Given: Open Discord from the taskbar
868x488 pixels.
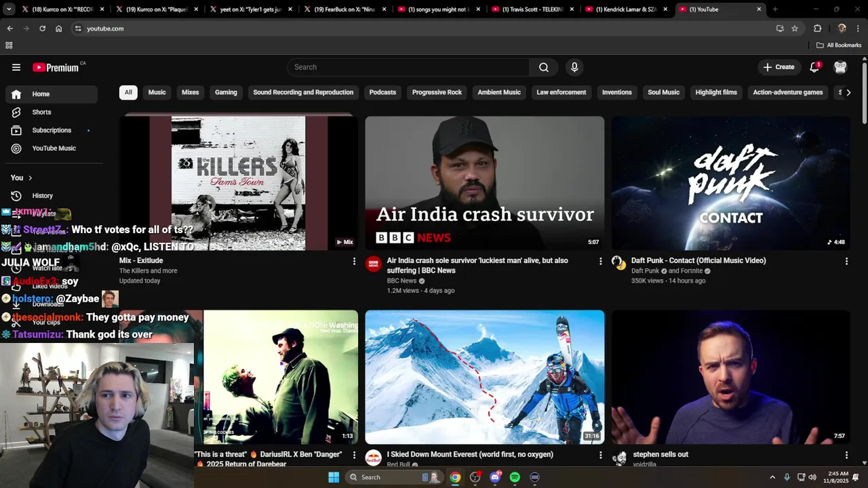Looking at the screenshot, I should click(495, 477).
